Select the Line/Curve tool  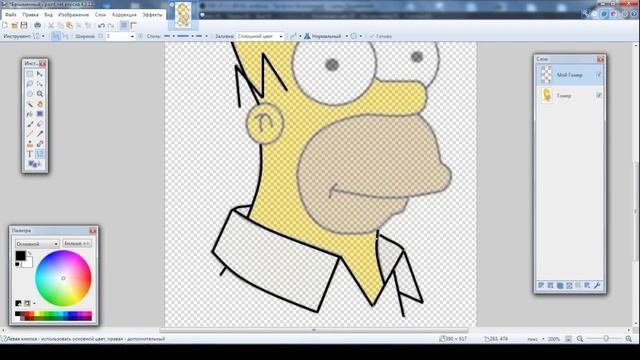point(40,154)
